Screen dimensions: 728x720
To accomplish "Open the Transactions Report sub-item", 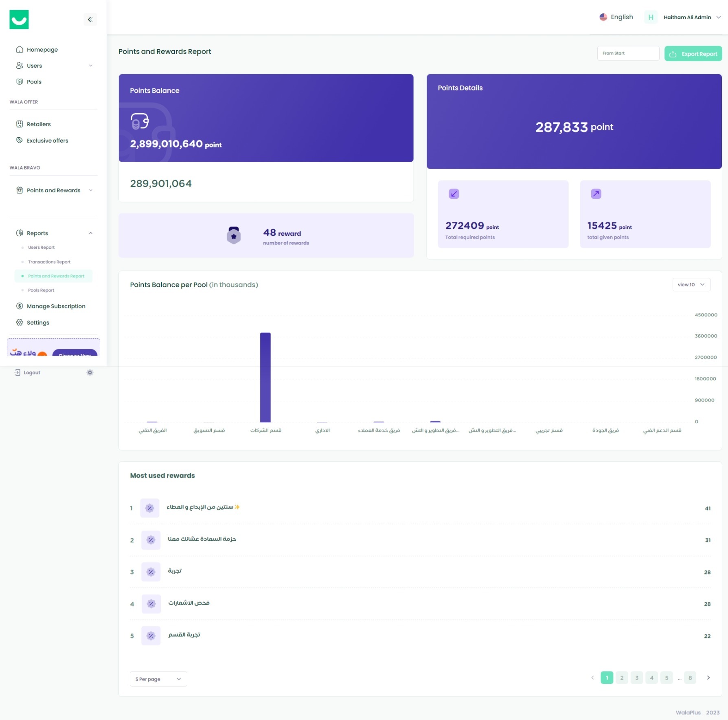I will (x=49, y=262).
